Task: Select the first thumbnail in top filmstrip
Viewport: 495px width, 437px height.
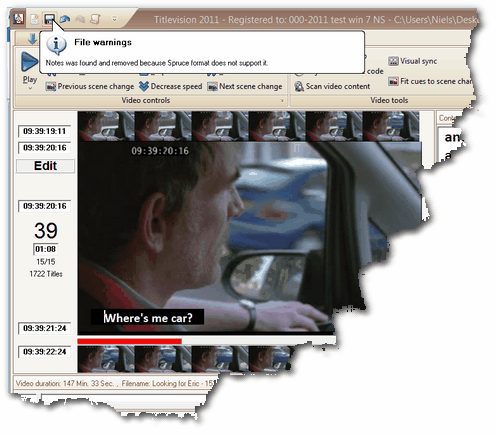Action: click(x=106, y=126)
